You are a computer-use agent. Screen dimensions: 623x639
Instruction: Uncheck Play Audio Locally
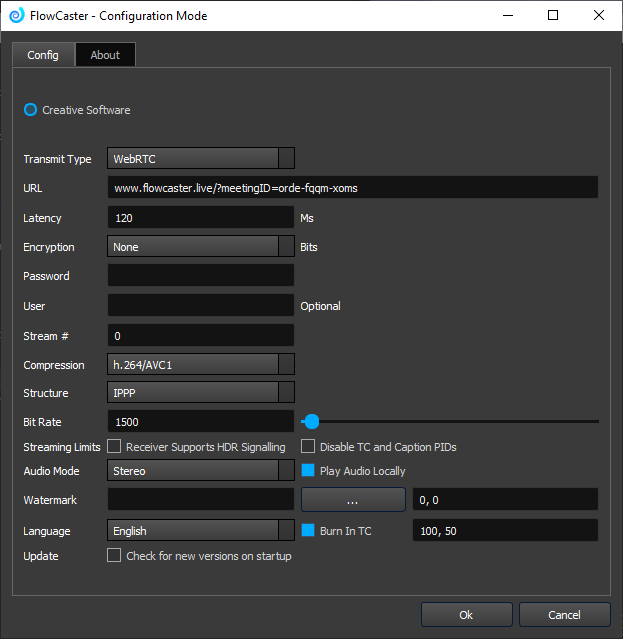[x=308, y=471]
